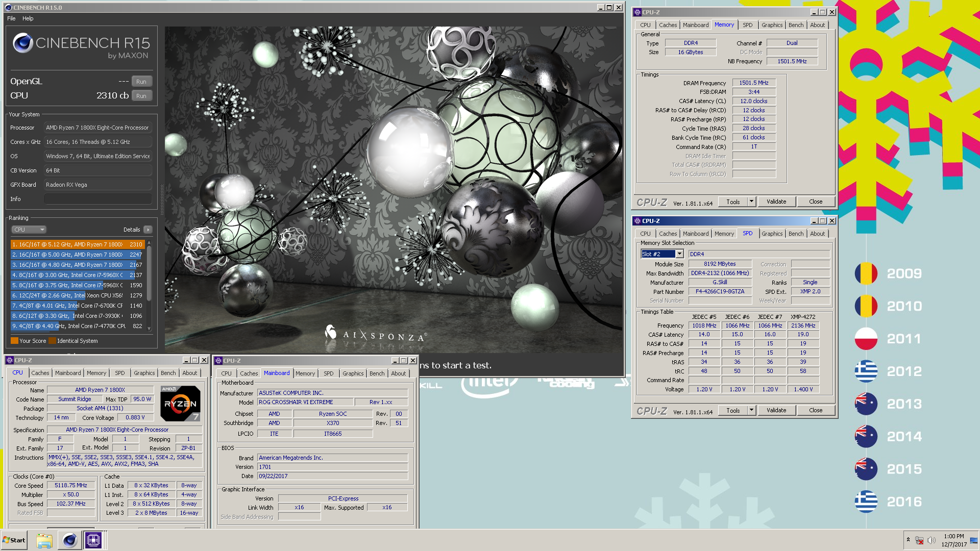980x551 pixels.
Task: Click the GFX Board Radeon RX Vega field
Action: point(98,185)
